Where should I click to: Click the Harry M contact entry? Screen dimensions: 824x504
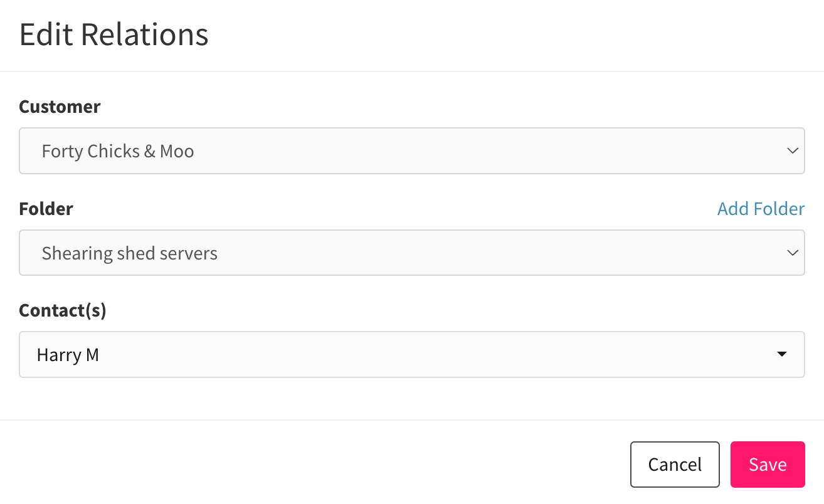[x=68, y=355]
